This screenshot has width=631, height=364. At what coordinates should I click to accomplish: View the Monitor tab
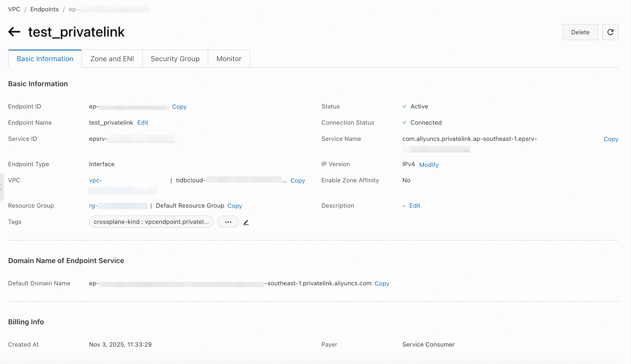(229, 59)
